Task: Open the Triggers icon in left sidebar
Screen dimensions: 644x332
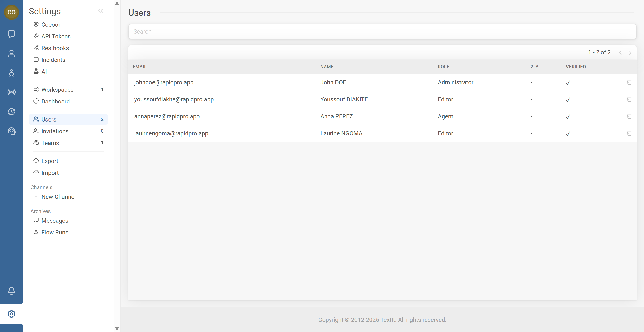Action: 12,112
